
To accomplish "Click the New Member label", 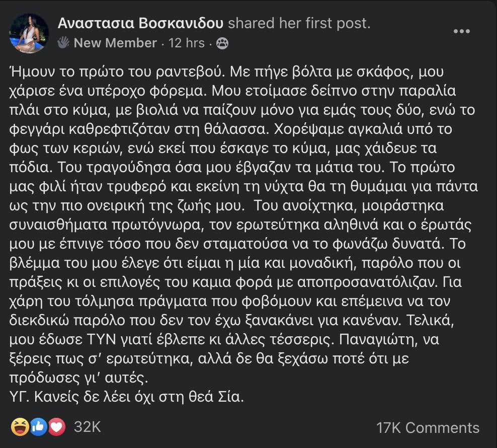I will [115, 43].
